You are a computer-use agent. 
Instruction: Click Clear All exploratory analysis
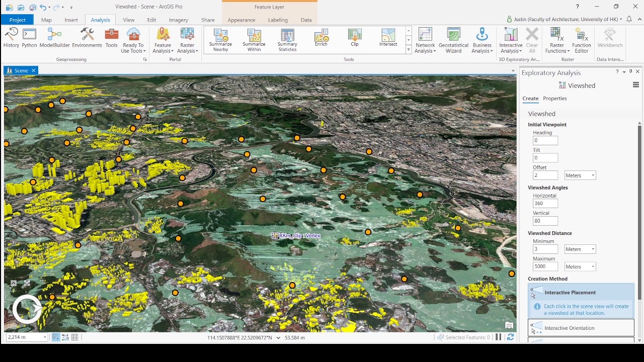pyautogui.click(x=532, y=40)
